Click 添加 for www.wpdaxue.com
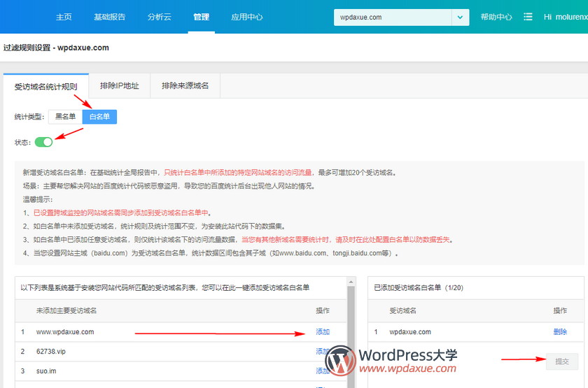The image size is (588, 388). [x=323, y=332]
